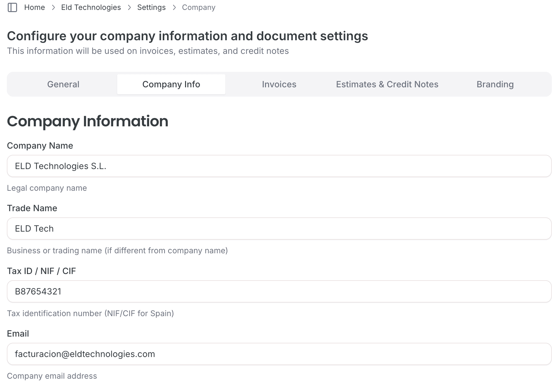The image size is (558, 392).
Task: Select the Tax ID / NIF / CIF field
Action: 279,291
